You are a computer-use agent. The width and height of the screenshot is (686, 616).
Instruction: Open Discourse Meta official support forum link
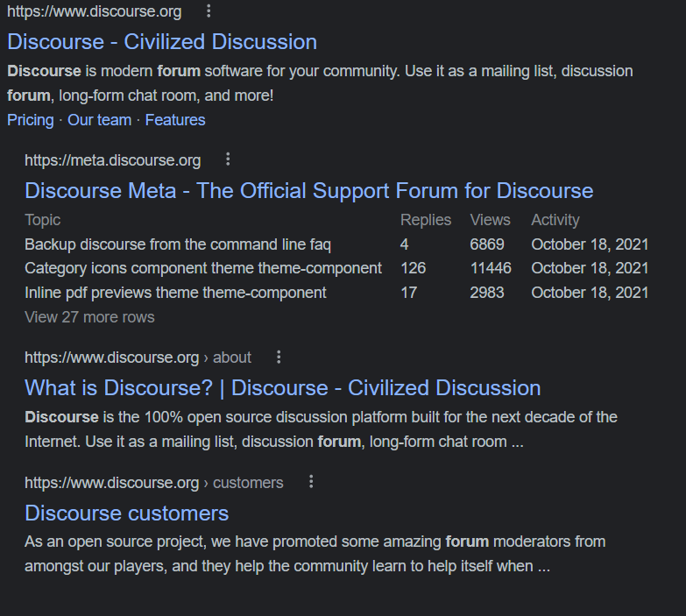[x=308, y=191]
